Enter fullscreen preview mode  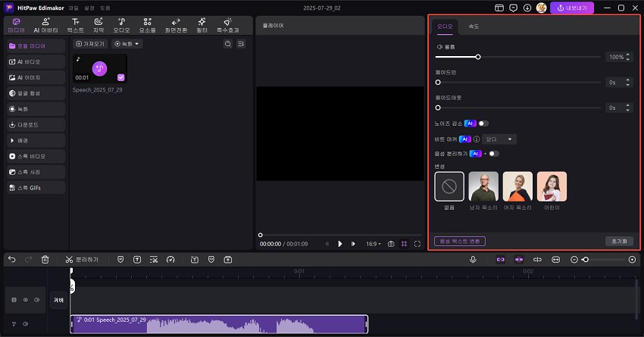point(417,244)
